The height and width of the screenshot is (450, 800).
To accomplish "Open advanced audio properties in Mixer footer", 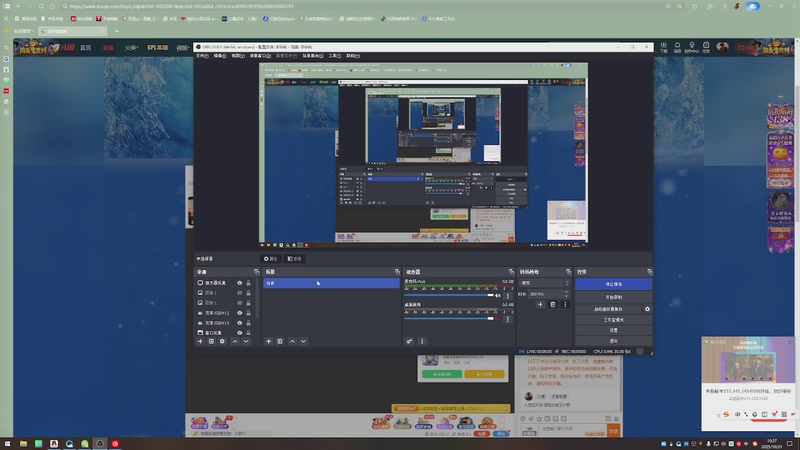I will click(x=409, y=341).
